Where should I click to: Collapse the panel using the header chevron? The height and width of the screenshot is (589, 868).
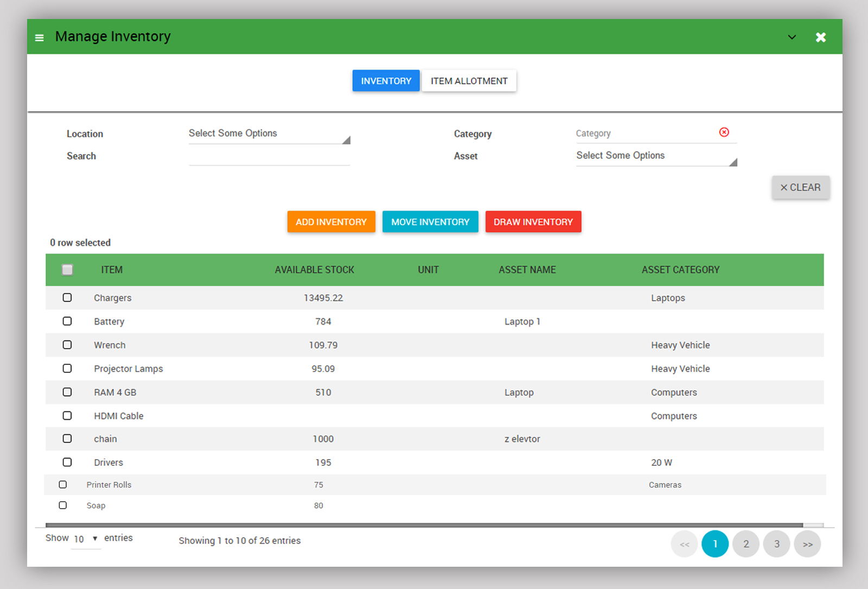click(792, 37)
